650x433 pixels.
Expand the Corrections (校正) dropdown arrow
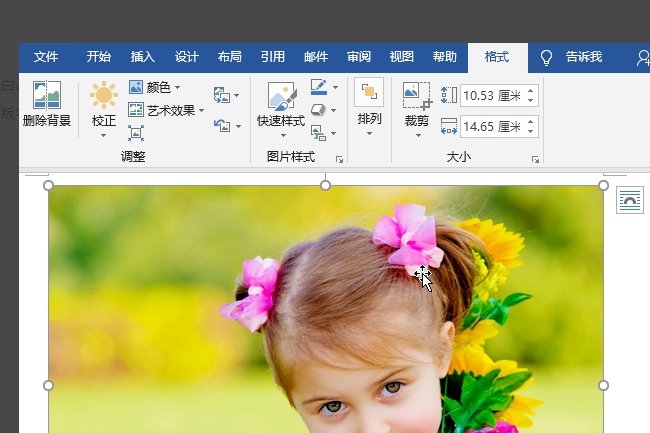(103, 135)
